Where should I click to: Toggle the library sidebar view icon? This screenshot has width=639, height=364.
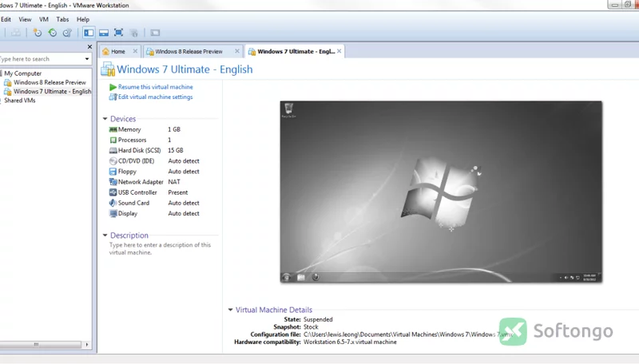pos(89,33)
